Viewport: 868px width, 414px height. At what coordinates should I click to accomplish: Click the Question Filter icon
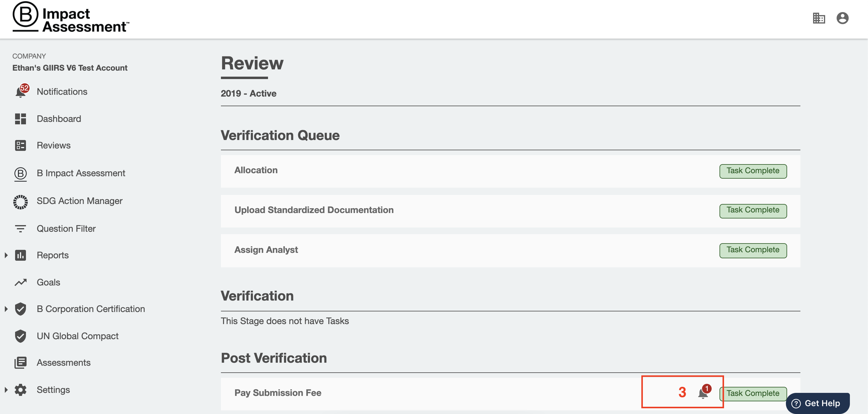tap(20, 229)
